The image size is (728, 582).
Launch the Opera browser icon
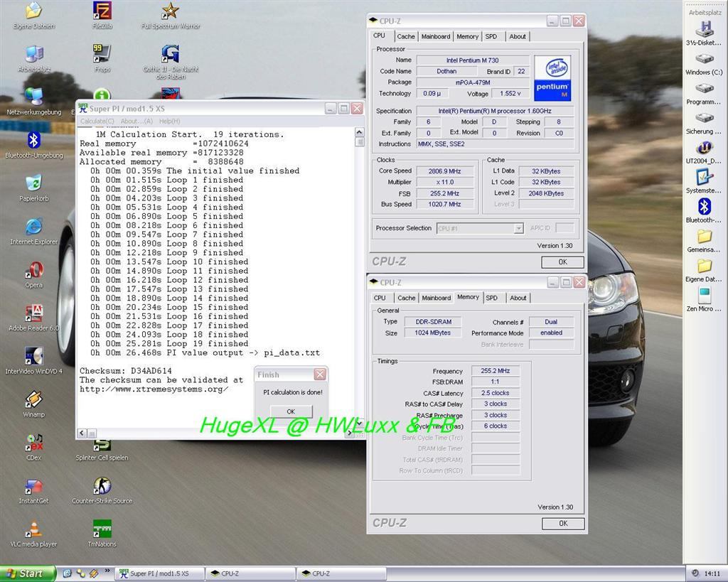(34, 275)
